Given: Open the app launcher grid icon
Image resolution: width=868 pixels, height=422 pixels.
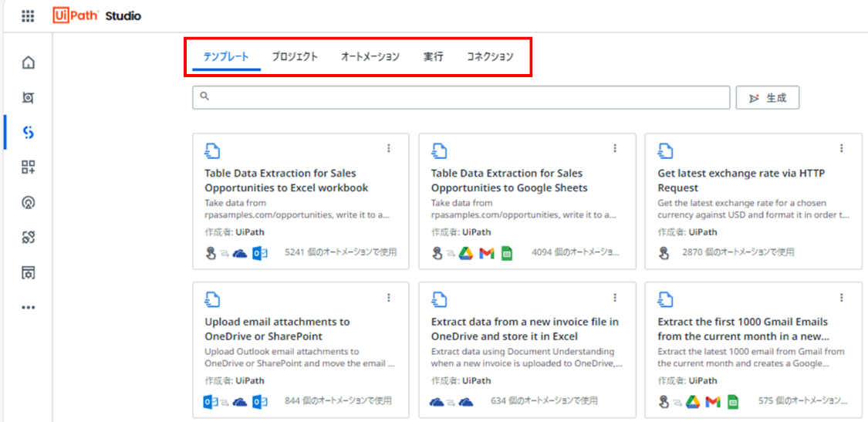Looking at the screenshot, I should pyautogui.click(x=28, y=16).
